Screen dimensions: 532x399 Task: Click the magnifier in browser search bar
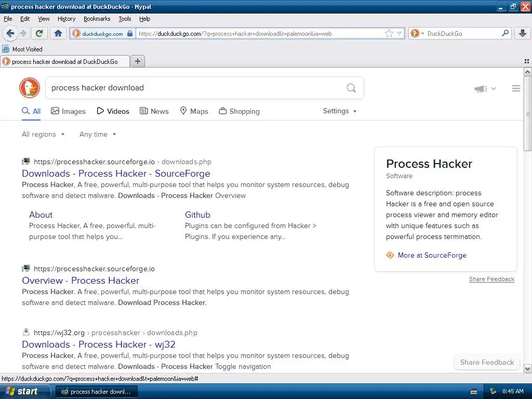click(x=505, y=33)
